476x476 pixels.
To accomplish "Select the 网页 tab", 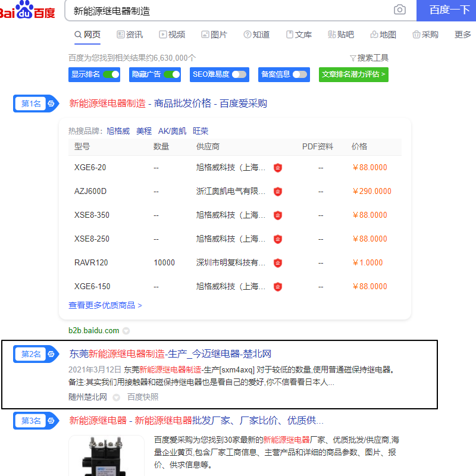I will 87,35.
